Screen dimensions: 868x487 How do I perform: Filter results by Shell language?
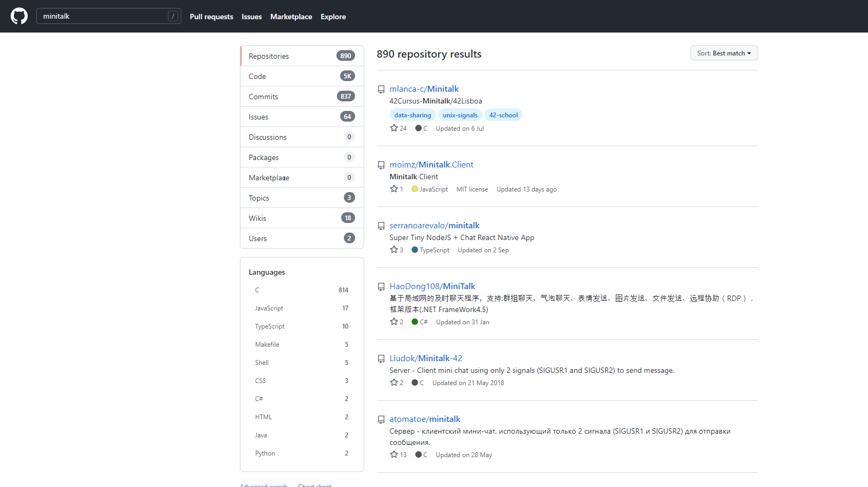(302, 362)
